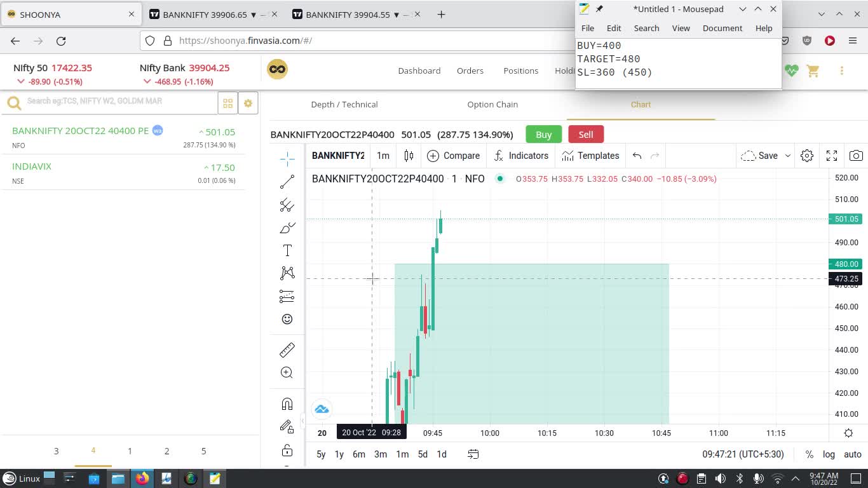Open new browser tab
The width and height of the screenshot is (868, 488).
441,14
